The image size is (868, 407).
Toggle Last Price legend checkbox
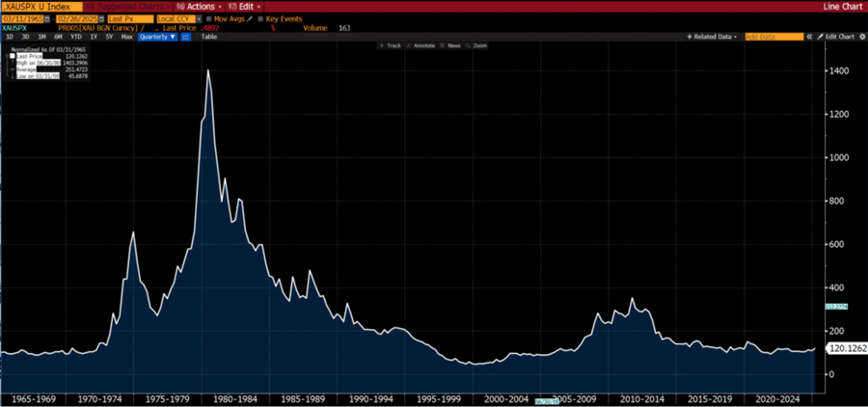click(12, 56)
